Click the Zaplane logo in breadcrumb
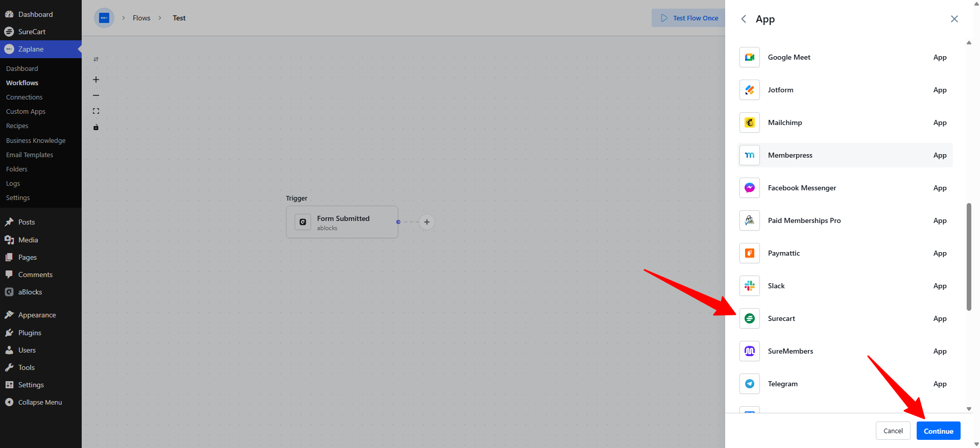Image resolution: width=980 pixels, height=448 pixels. pyautogui.click(x=104, y=18)
